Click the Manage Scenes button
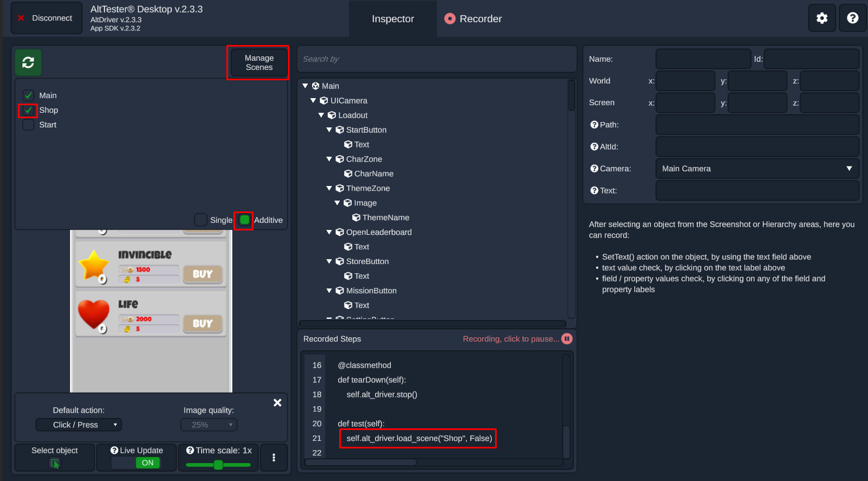868x481 pixels. 259,62
